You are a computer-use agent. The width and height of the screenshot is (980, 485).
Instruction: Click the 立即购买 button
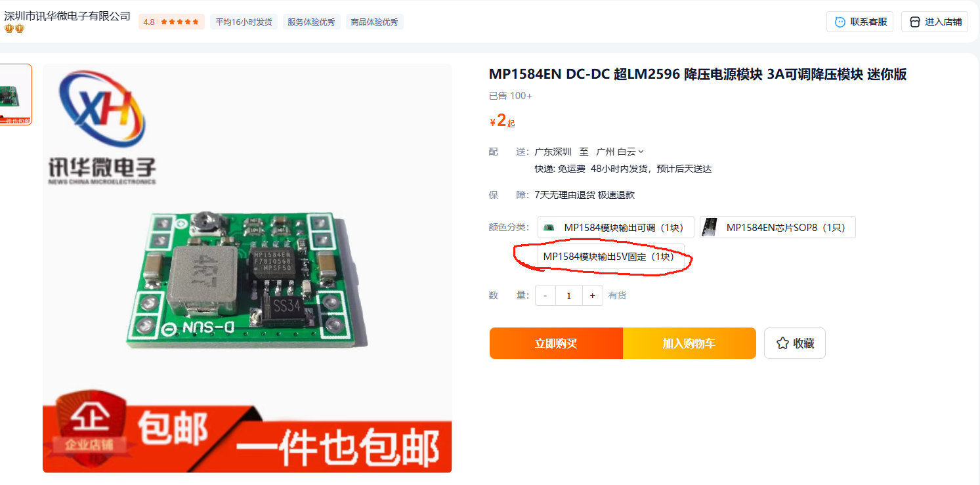pyautogui.click(x=556, y=343)
